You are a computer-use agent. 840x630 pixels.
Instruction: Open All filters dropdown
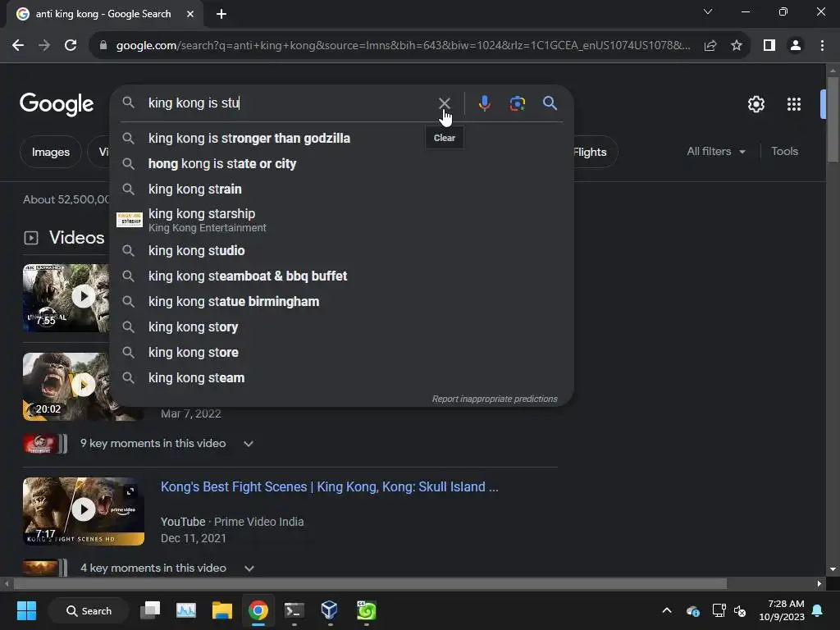[x=715, y=152]
